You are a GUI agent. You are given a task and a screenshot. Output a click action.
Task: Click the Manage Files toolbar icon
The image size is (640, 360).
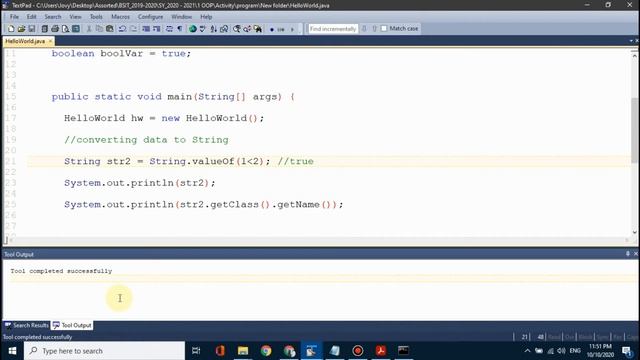click(x=44, y=29)
